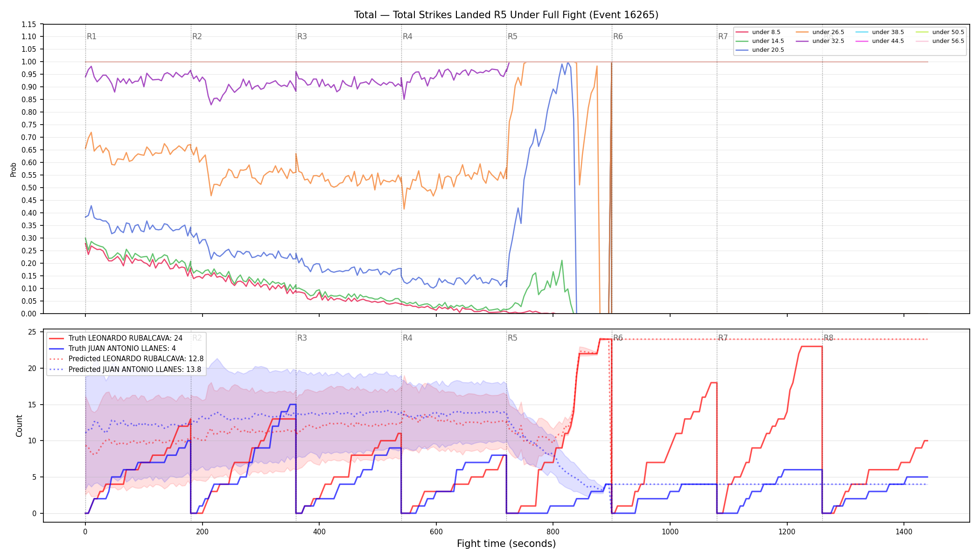Click the R4 round label in count chart

pyautogui.click(x=407, y=338)
